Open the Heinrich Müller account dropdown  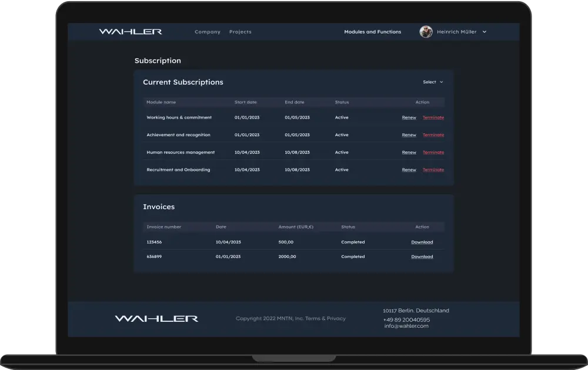[459, 32]
